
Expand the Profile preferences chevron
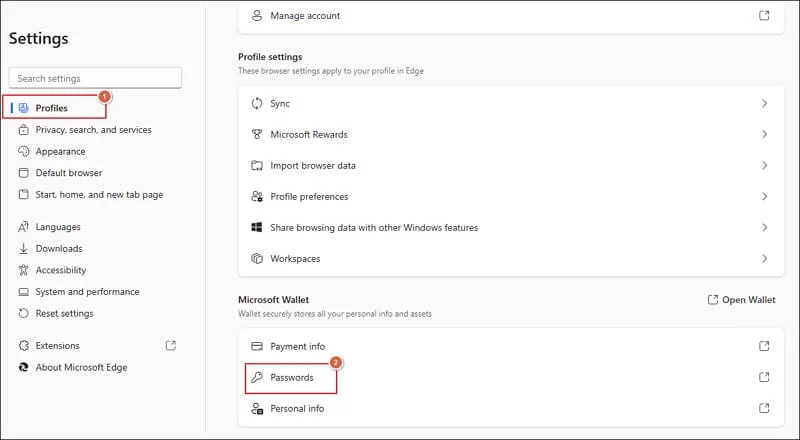pyautogui.click(x=764, y=197)
